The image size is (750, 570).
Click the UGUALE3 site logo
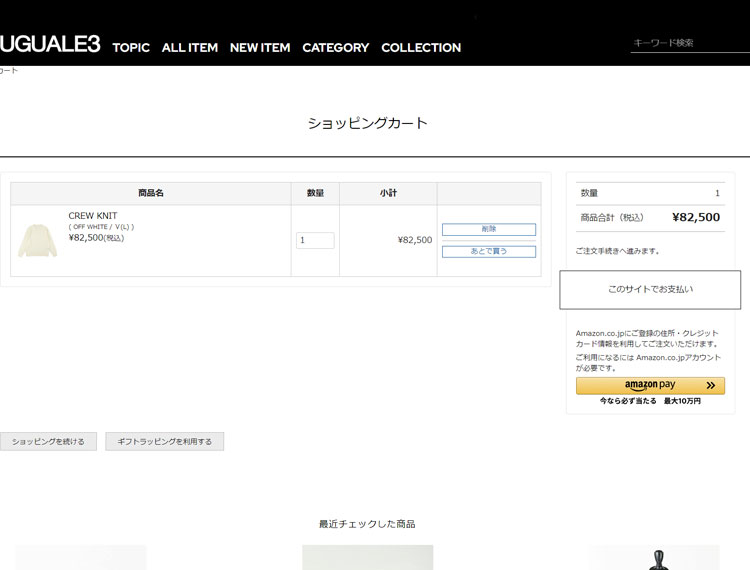tap(50, 44)
